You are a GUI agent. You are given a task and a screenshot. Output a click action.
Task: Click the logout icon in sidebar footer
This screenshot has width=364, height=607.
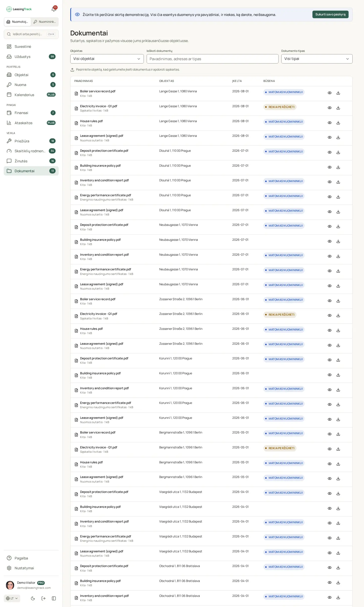click(43, 598)
